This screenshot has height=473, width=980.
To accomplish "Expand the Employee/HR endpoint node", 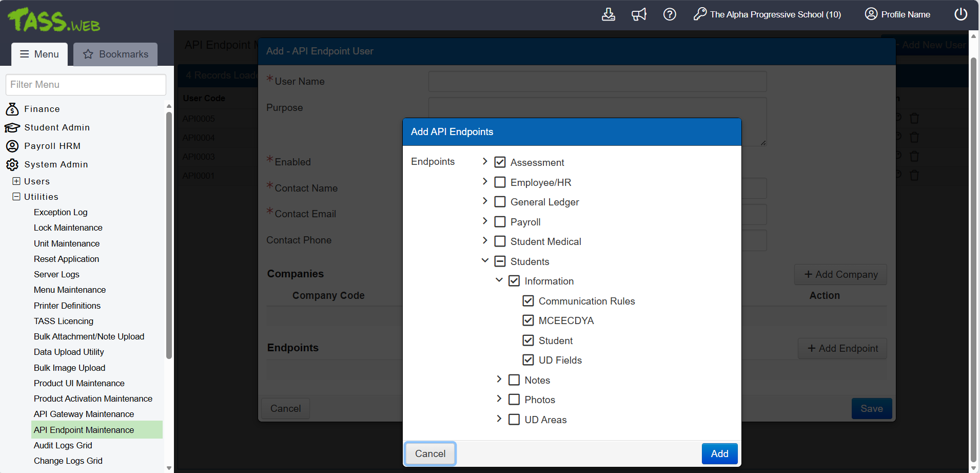I will pos(485,182).
